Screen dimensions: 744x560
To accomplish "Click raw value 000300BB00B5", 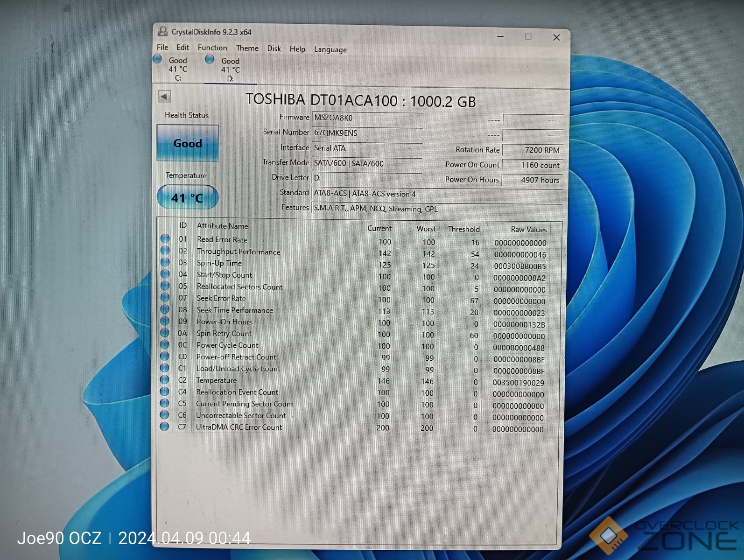I will click(519, 266).
